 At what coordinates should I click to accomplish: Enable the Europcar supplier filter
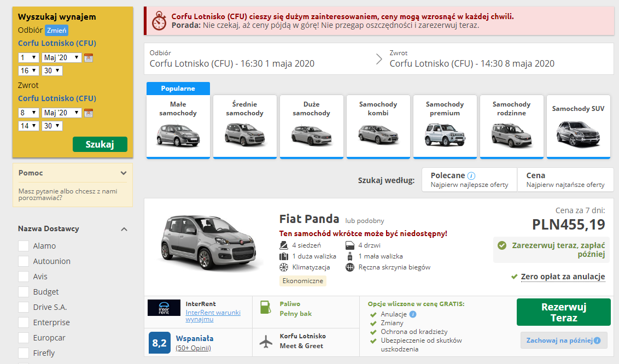click(x=23, y=337)
